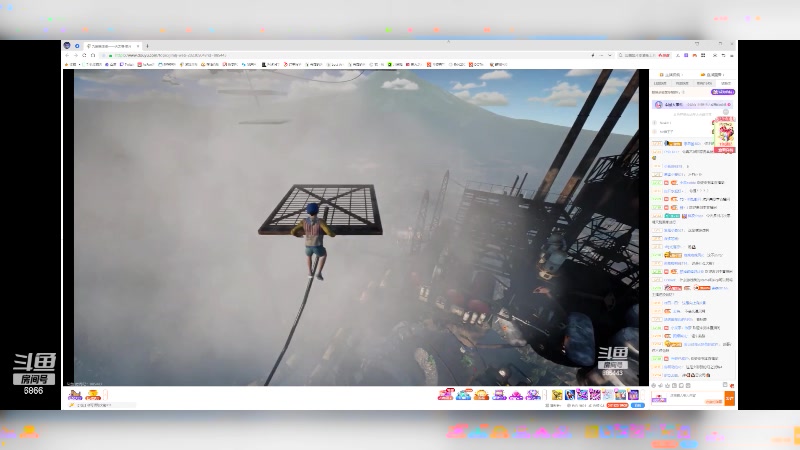800x450 pixels.
Task: Reload the page using the refresh icon
Action: point(84,55)
